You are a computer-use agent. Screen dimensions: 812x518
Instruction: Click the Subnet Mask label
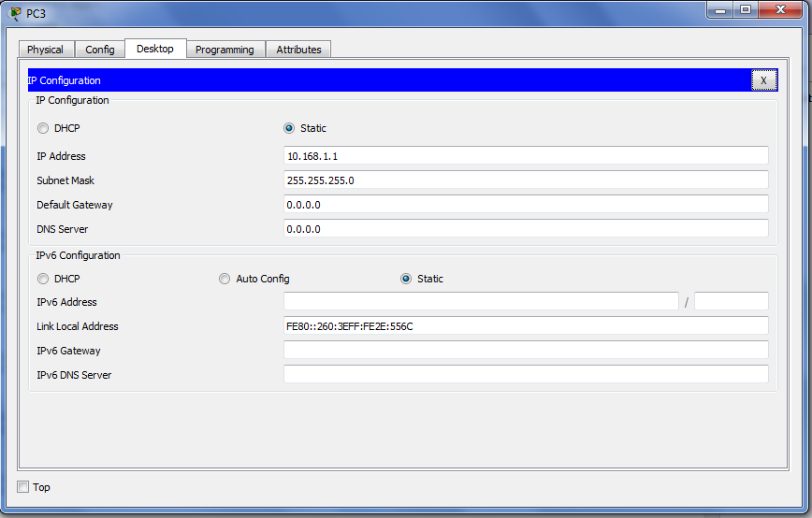(65, 180)
